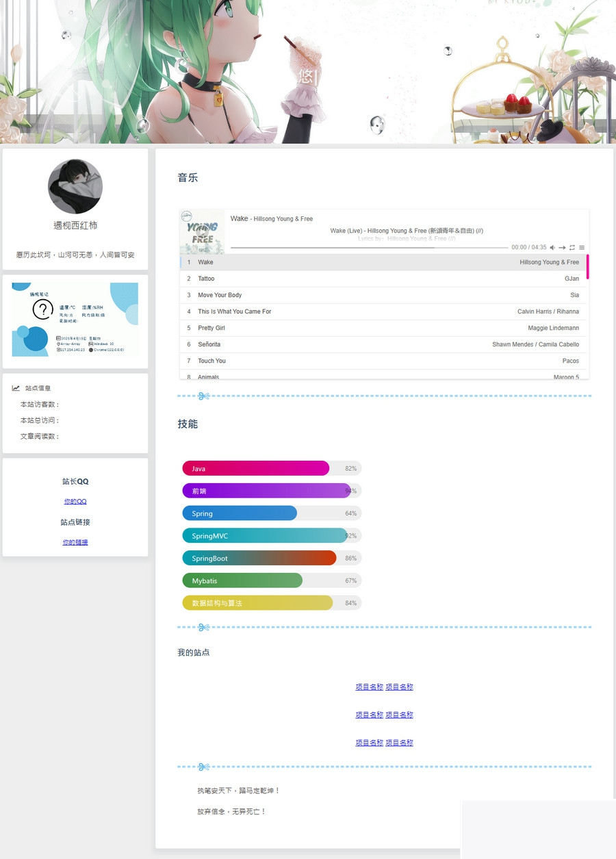This screenshot has height=859, width=616.
Task: Click the scissors divider icon above 我的站点
Action: pos(203,627)
